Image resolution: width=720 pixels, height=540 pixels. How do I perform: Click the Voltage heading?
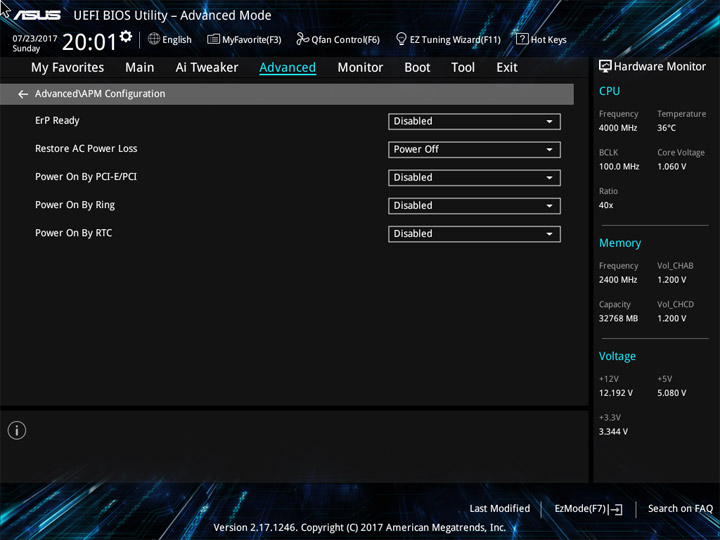pos(617,356)
